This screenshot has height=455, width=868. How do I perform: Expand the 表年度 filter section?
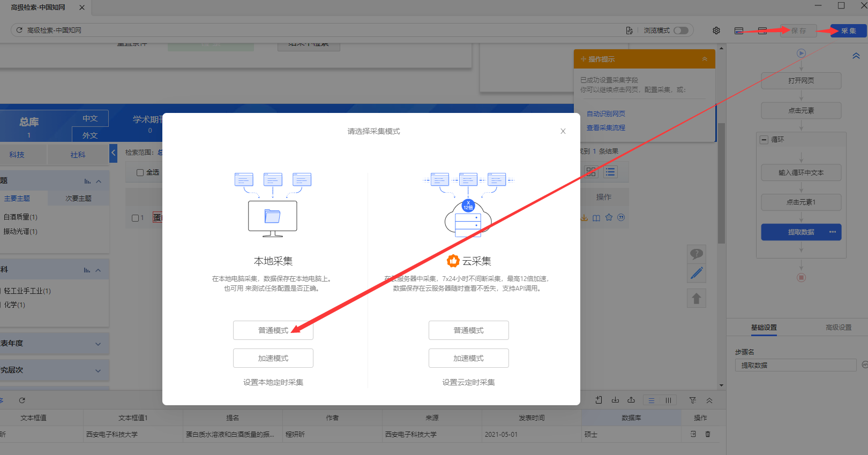coord(98,344)
